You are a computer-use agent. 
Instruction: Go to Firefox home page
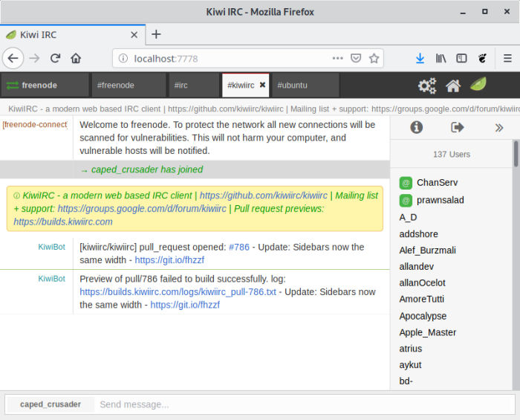[x=76, y=59]
